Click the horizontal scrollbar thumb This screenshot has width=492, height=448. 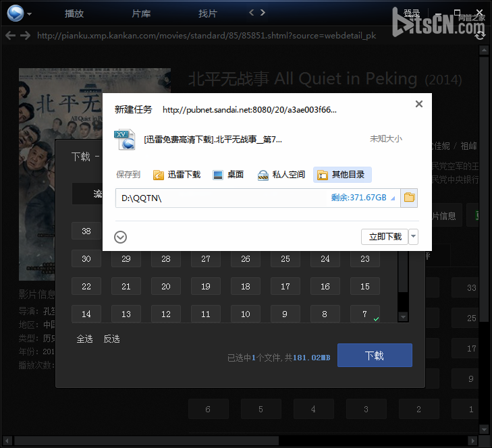[x=146, y=441]
